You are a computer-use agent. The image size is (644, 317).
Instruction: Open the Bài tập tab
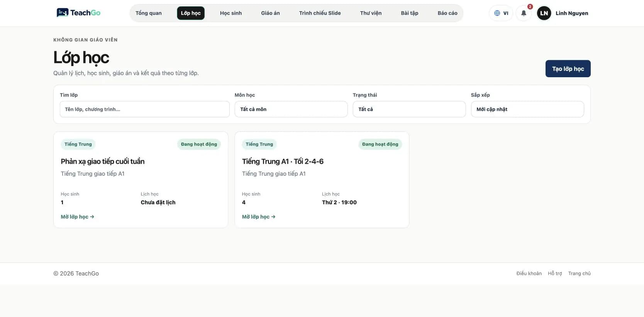(409, 13)
